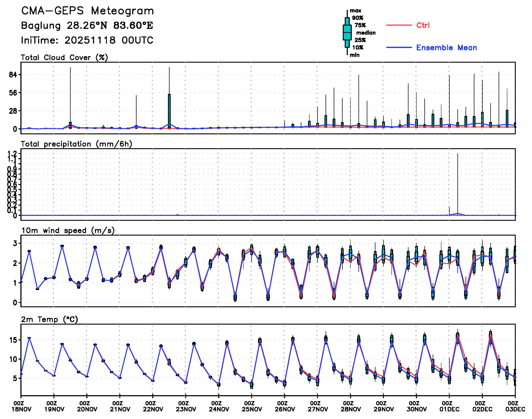
Task: Click the 00Z 18NOV time axis label
Action: pyautogui.click(x=21, y=406)
